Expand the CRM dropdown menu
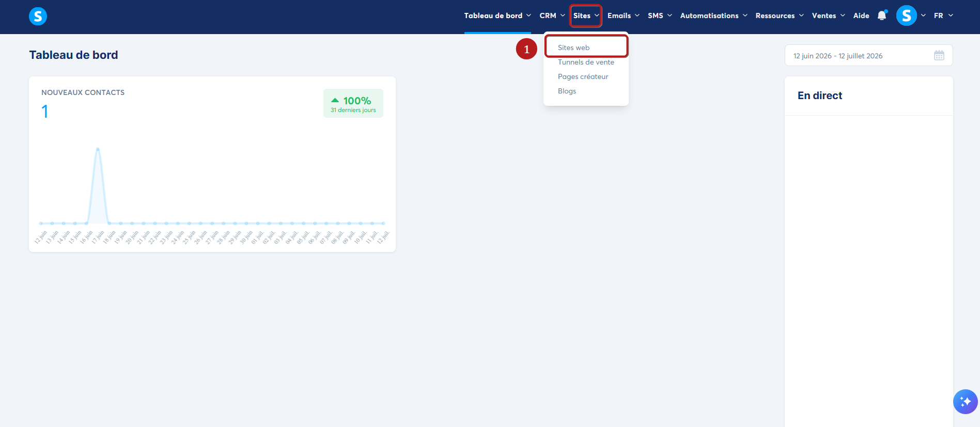Image resolution: width=980 pixels, height=427 pixels. (552, 15)
